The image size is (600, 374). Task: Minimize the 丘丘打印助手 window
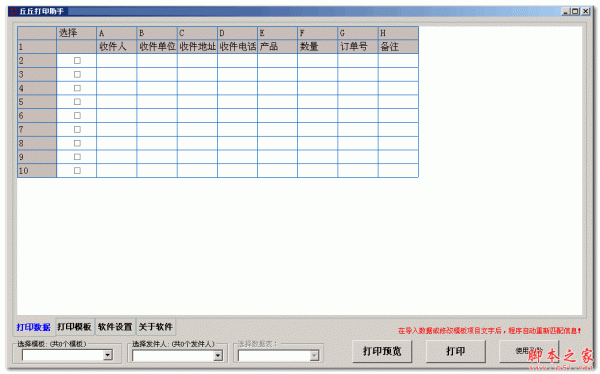[566, 11]
